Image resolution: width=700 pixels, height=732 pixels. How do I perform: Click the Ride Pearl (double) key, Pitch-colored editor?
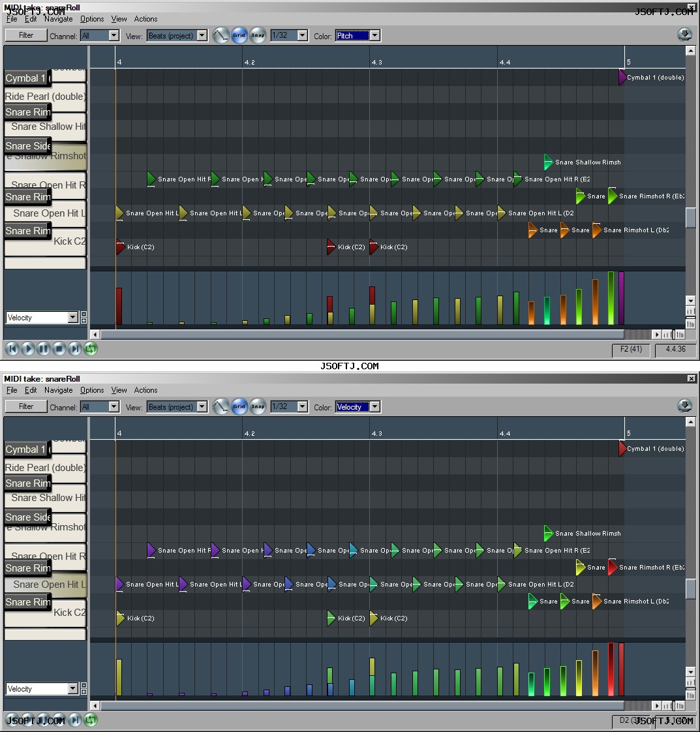click(45, 97)
